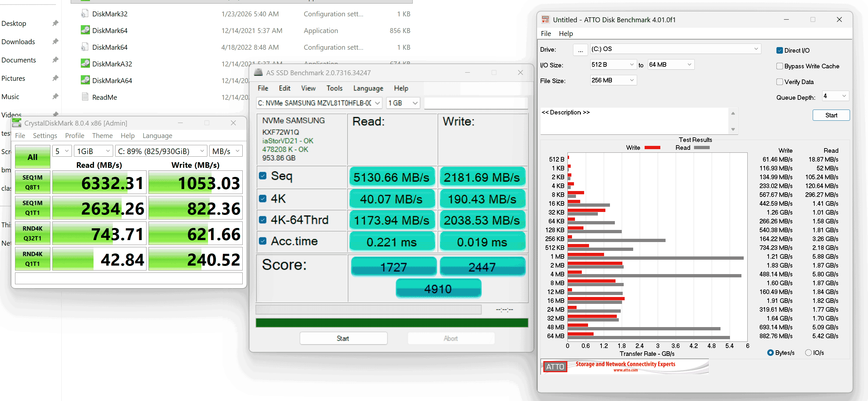Screen dimensions: 868x401
Task: Open the 256 MB File Size dropdown
Action: pyautogui.click(x=613, y=80)
